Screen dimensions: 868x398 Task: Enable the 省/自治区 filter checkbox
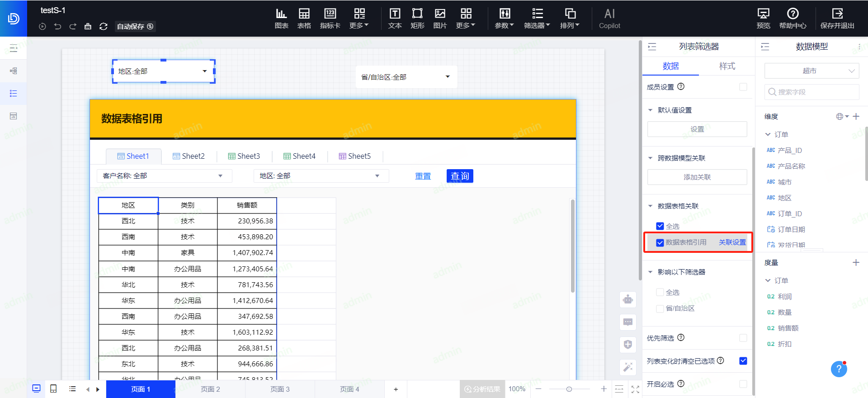tap(660, 308)
